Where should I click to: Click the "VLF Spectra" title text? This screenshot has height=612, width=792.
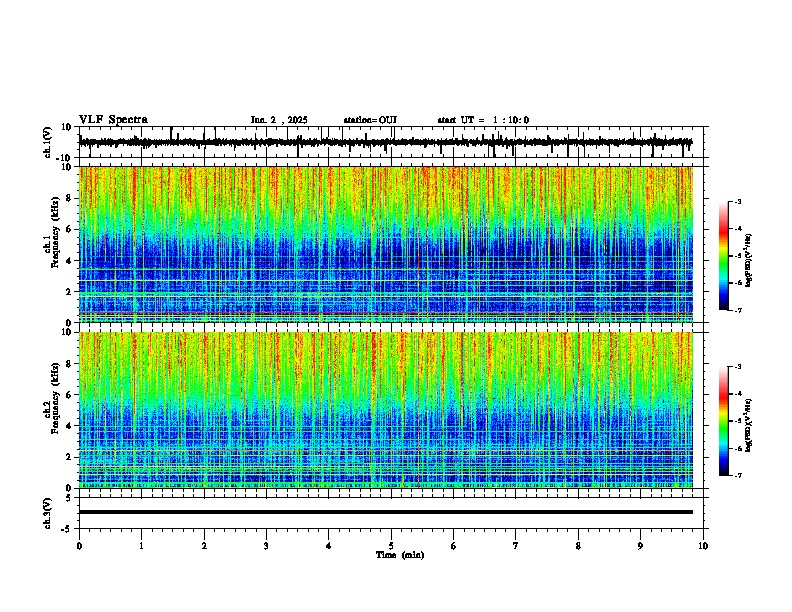(x=113, y=119)
